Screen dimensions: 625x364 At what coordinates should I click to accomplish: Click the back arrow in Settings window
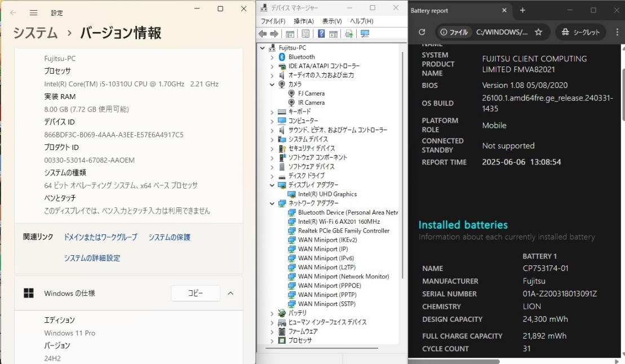13,13
